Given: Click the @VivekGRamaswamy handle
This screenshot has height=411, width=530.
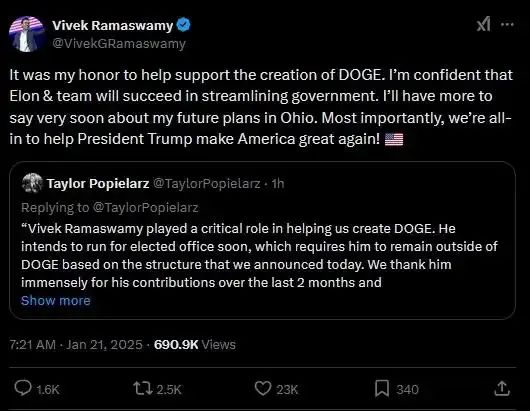Looking at the screenshot, I should tap(119, 44).
